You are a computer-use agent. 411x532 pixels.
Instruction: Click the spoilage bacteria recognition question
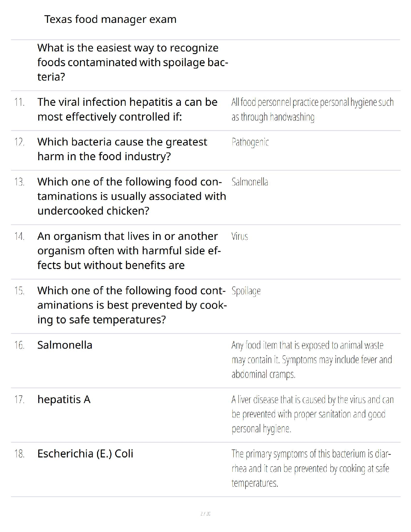click(132, 62)
